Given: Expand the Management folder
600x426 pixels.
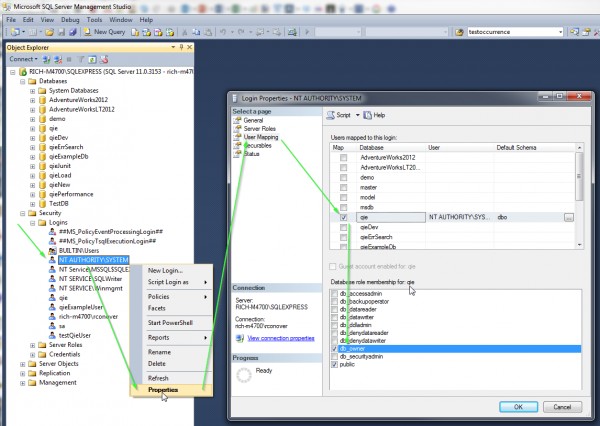Looking at the screenshot, I should coord(23,383).
